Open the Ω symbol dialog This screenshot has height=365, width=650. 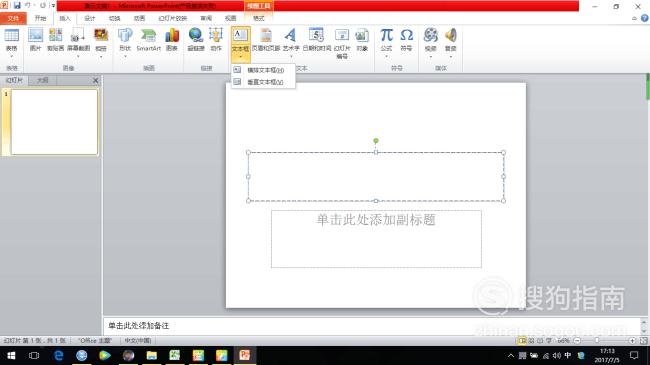click(x=406, y=35)
